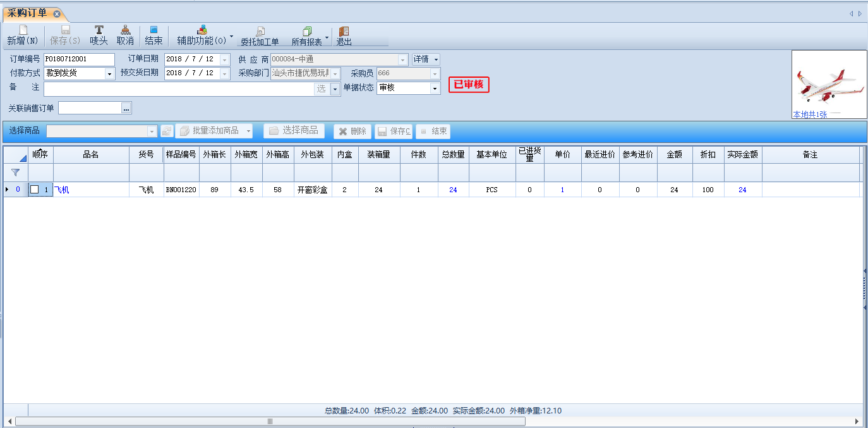
Task: Expand the 付款方式 payment method dropdown
Action: pos(109,74)
